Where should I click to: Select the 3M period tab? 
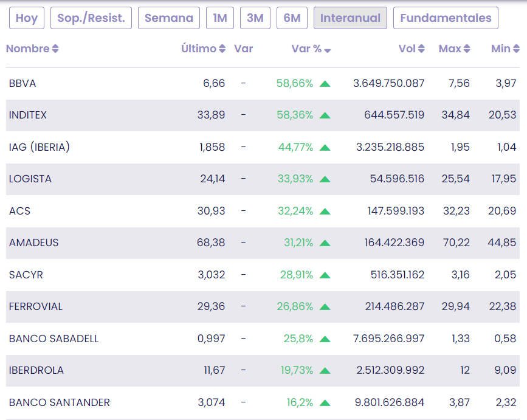click(x=255, y=18)
